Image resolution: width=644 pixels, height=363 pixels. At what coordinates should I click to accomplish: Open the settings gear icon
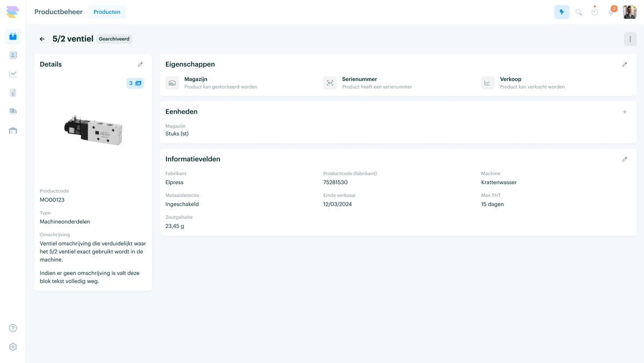coord(13,347)
